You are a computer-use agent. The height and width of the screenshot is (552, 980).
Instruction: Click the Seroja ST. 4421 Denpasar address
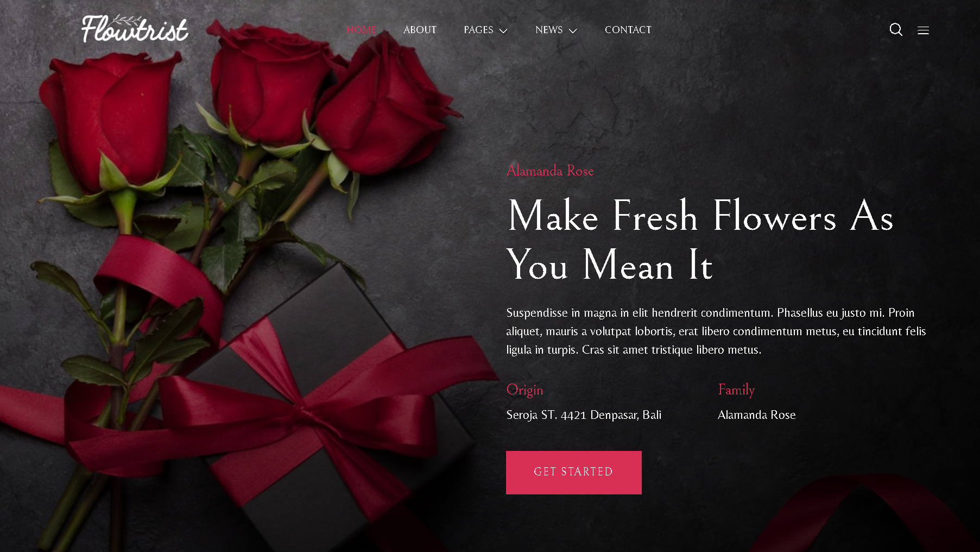click(584, 415)
